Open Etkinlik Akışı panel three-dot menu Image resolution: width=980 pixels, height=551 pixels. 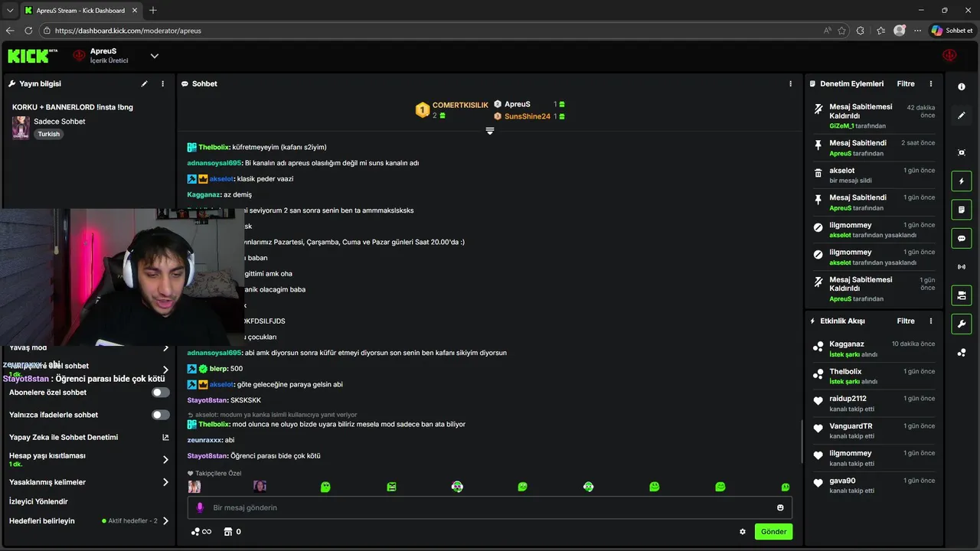tap(931, 321)
